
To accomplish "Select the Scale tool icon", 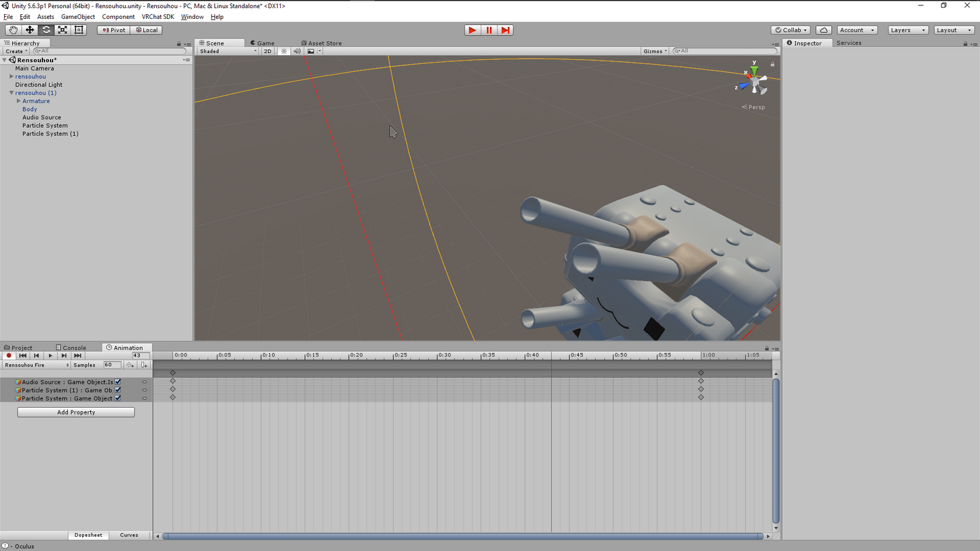I will point(63,30).
